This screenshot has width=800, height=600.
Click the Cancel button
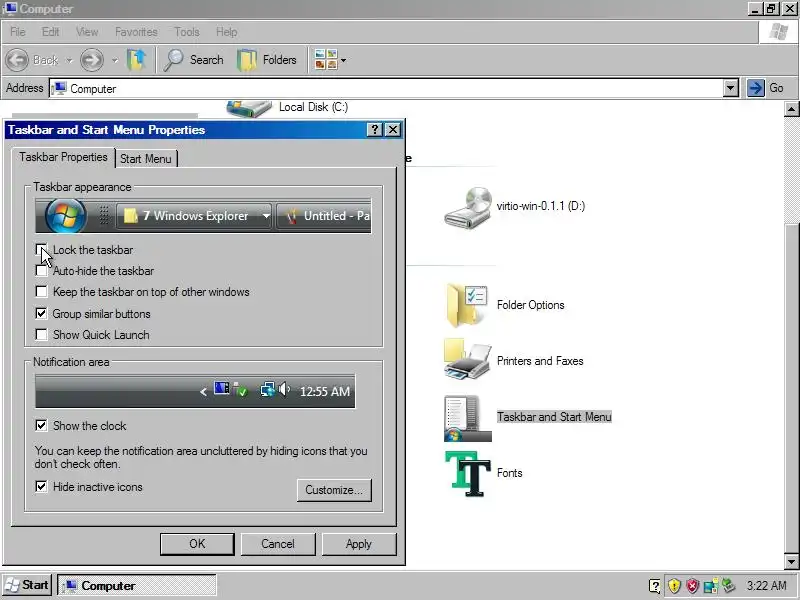(278, 544)
